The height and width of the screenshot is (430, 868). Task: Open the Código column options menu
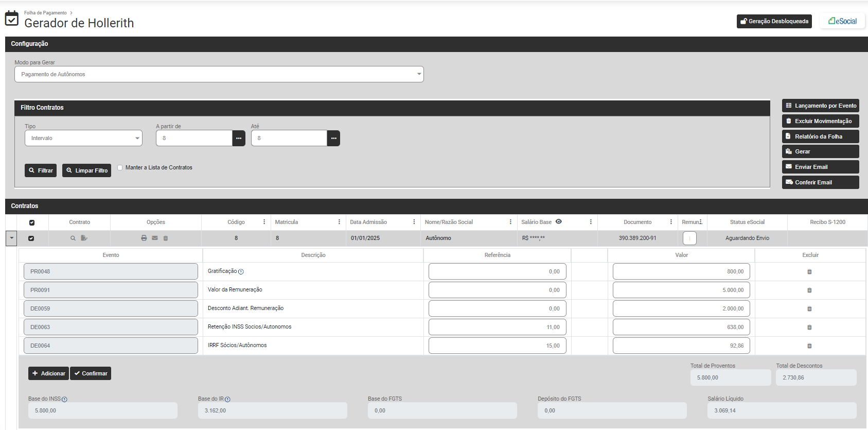[x=264, y=222]
